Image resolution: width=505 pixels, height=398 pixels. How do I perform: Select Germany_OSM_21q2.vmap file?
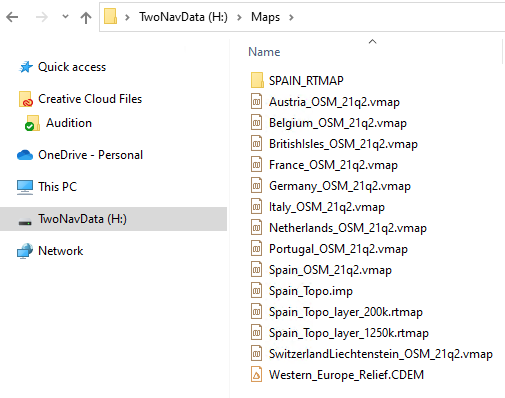[x=340, y=186]
